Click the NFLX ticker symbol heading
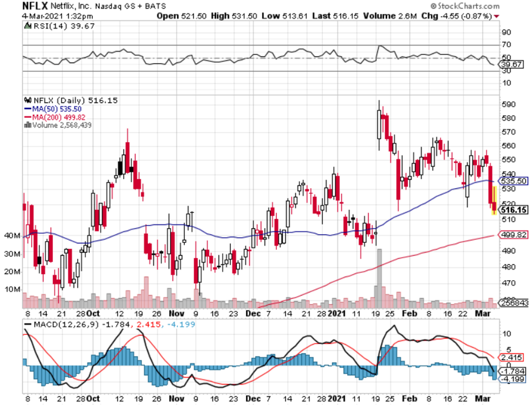 (x=35, y=6)
